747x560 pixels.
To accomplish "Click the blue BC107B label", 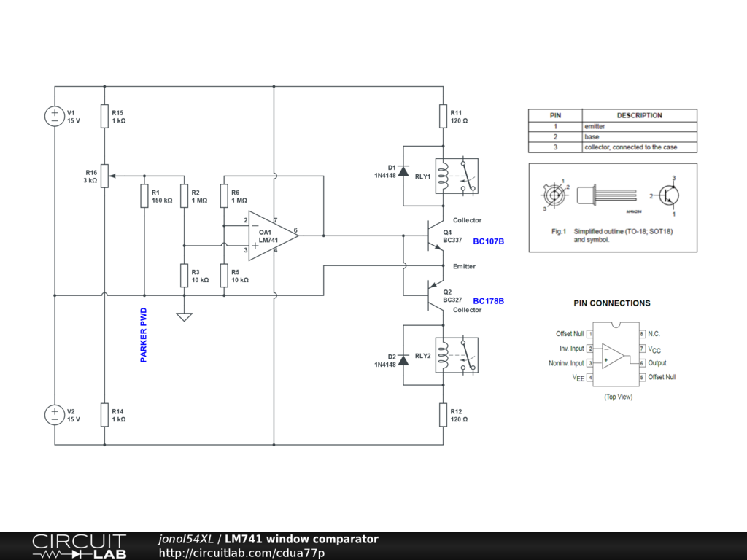I will [x=489, y=241].
